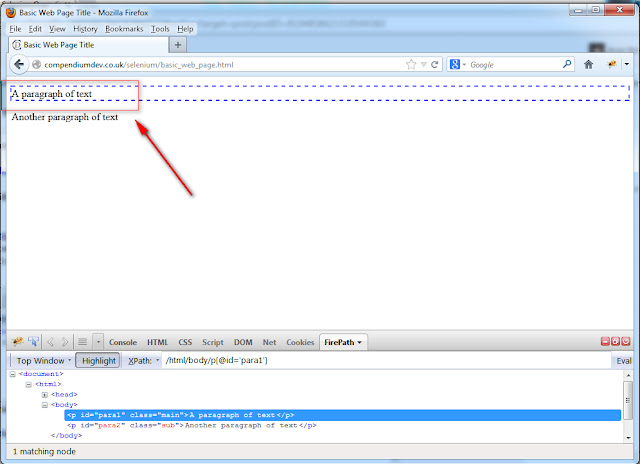The width and height of the screenshot is (640, 464).
Task: Click the '1 matching node' status text
Action: tap(44, 451)
